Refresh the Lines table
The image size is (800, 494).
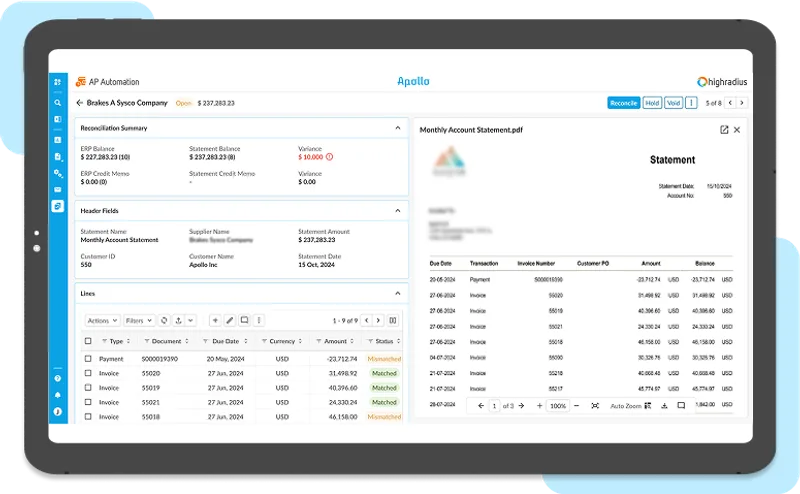click(x=164, y=320)
